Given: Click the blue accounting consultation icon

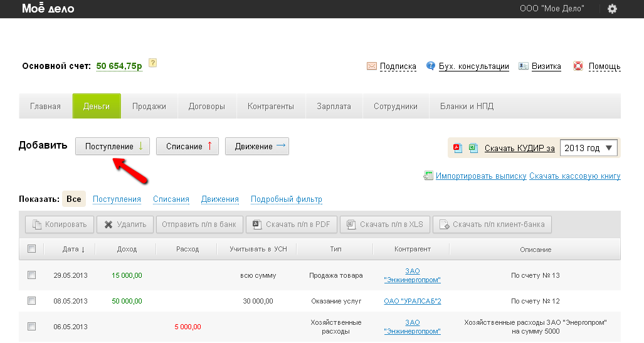Looking at the screenshot, I should pyautogui.click(x=431, y=66).
